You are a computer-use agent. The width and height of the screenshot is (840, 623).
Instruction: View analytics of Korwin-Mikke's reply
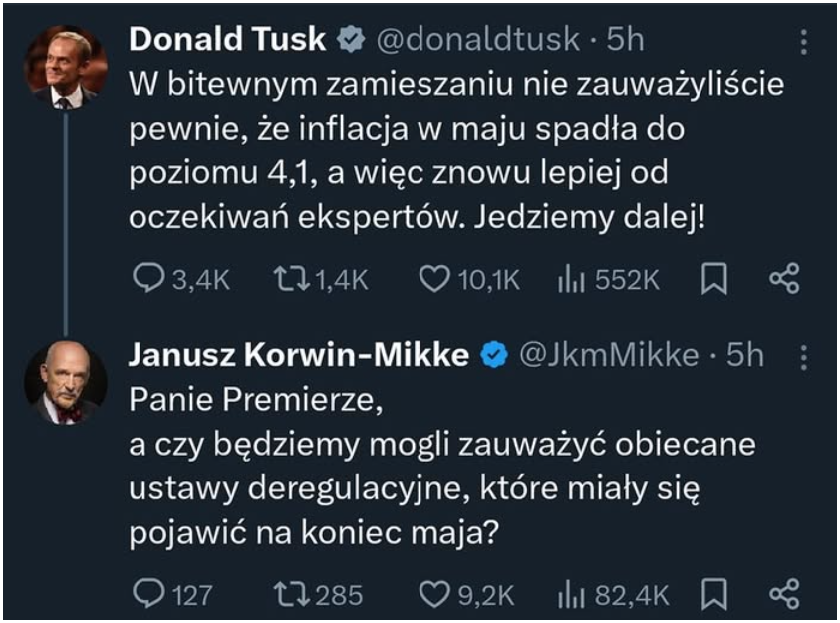coord(571,595)
